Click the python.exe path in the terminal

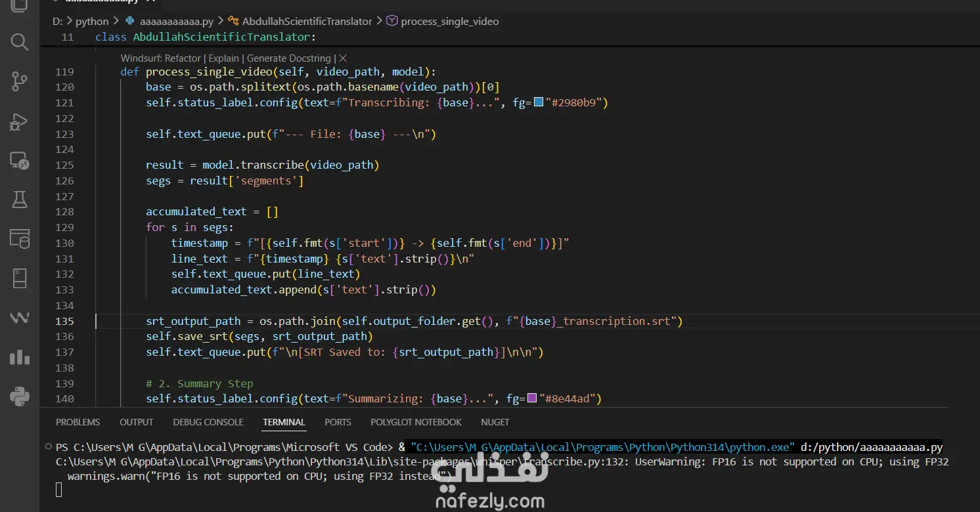604,447
